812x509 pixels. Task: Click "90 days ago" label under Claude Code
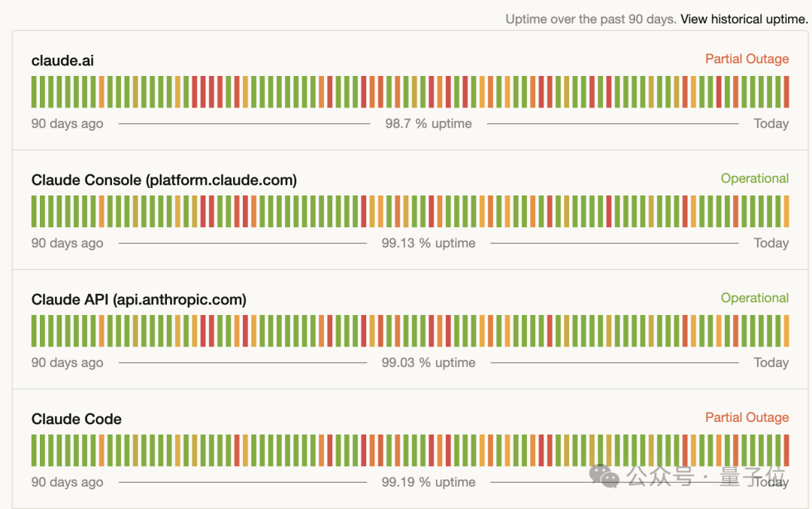pos(68,483)
